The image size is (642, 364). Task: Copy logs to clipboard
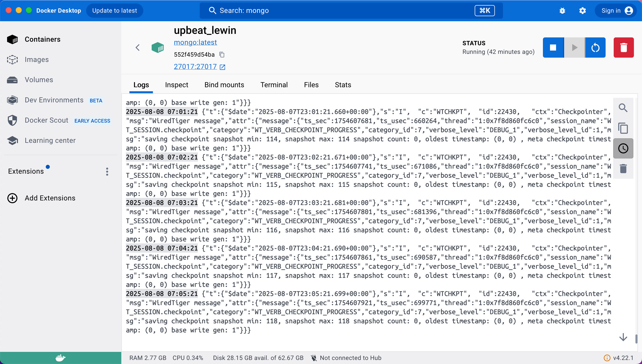623,128
